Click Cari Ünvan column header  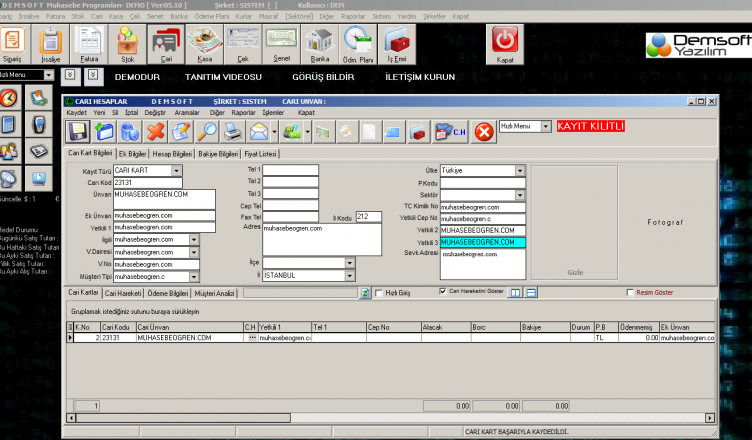pos(190,327)
